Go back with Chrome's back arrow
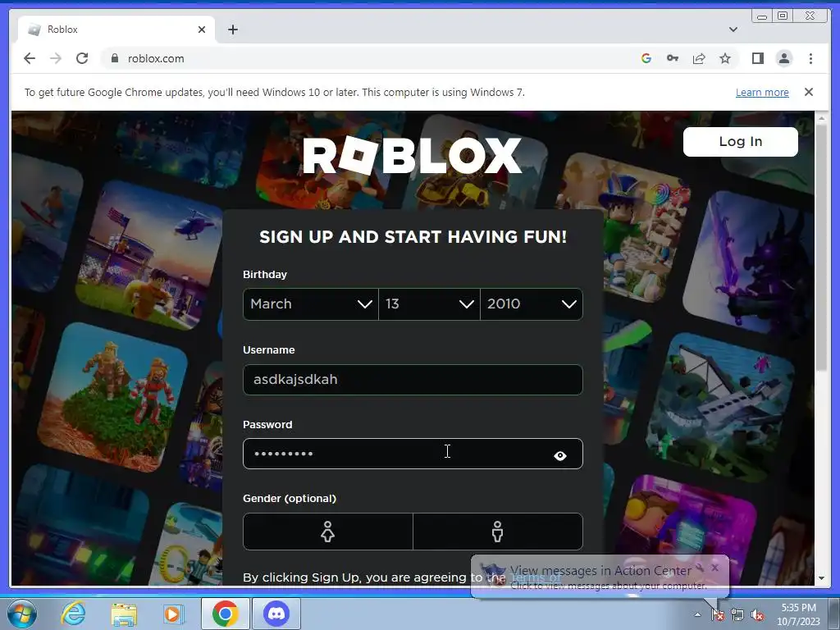The height and width of the screenshot is (630, 840). click(30, 58)
